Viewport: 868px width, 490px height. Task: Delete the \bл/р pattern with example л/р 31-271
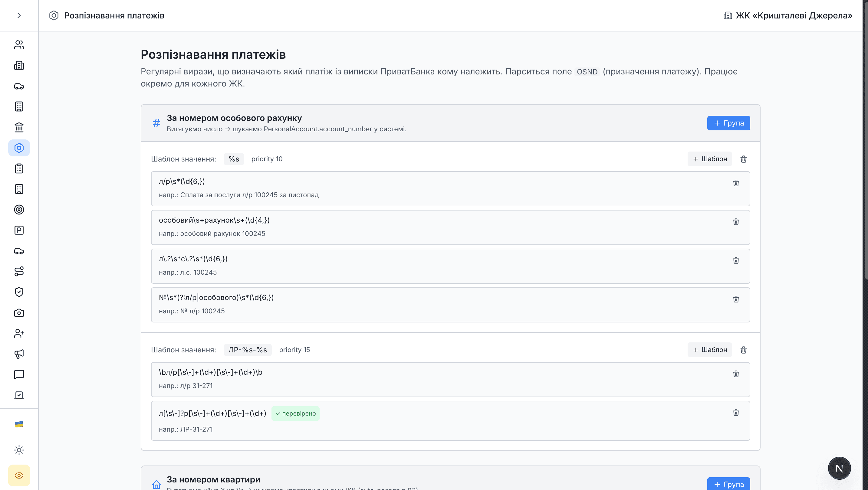pyautogui.click(x=736, y=374)
